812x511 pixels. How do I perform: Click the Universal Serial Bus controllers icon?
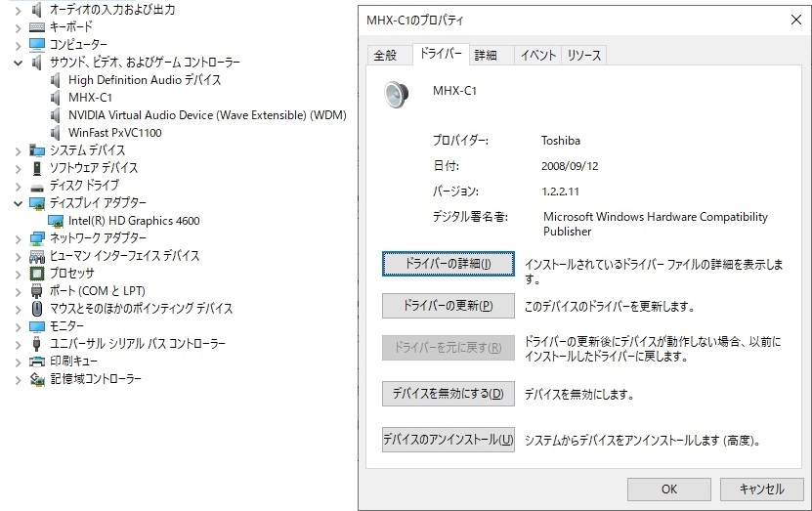click(37, 344)
